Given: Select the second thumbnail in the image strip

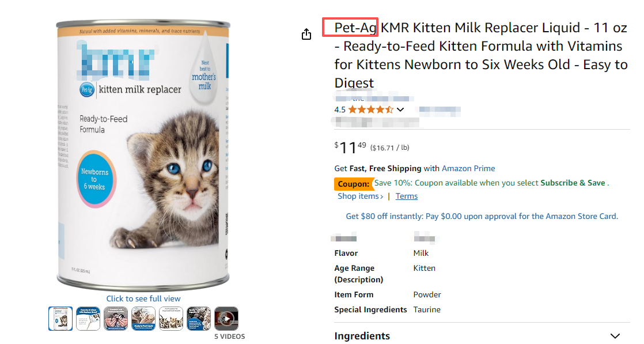Looking at the screenshot, I should (x=88, y=319).
